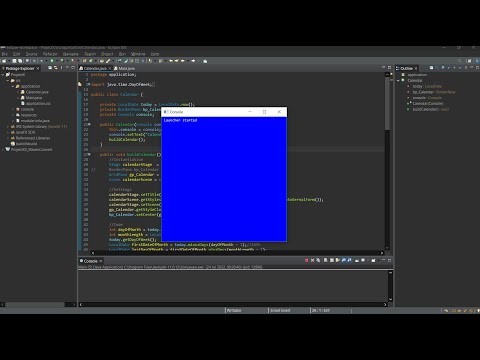Click the Save toolbar icon

(x=14, y=61)
